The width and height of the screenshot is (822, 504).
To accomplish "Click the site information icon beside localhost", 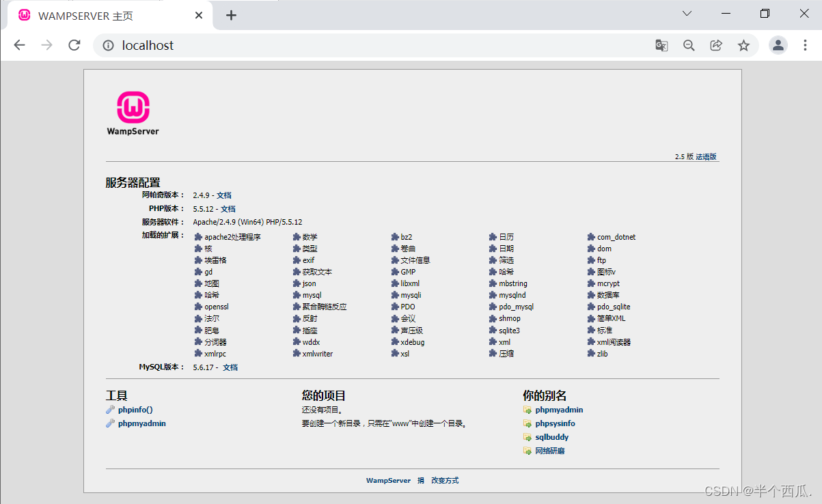I will [x=108, y=45].
